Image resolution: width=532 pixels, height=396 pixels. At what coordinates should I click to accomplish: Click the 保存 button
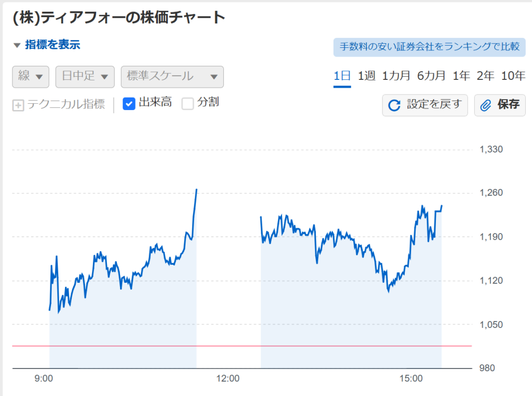point(500,105)
